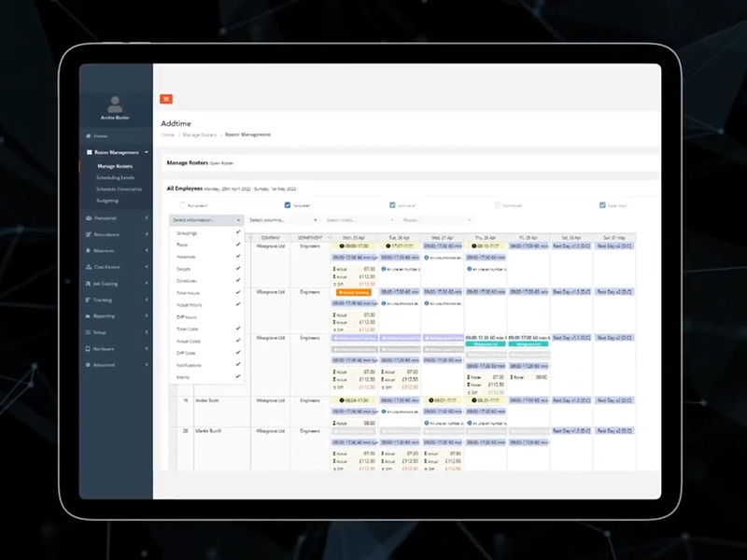
Task: Open the Roster dropdown
Action: [436, 220]
